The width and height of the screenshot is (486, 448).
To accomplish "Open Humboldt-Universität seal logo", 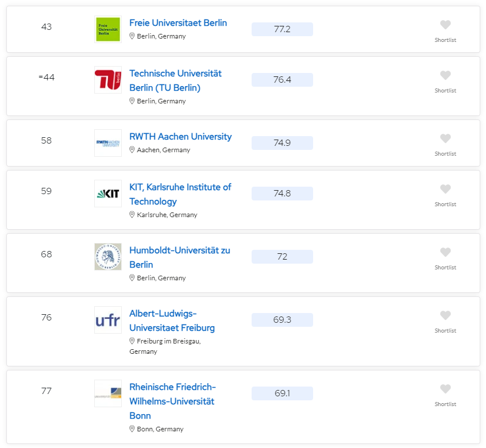I will pyautogui.click(x=108, y=257).
